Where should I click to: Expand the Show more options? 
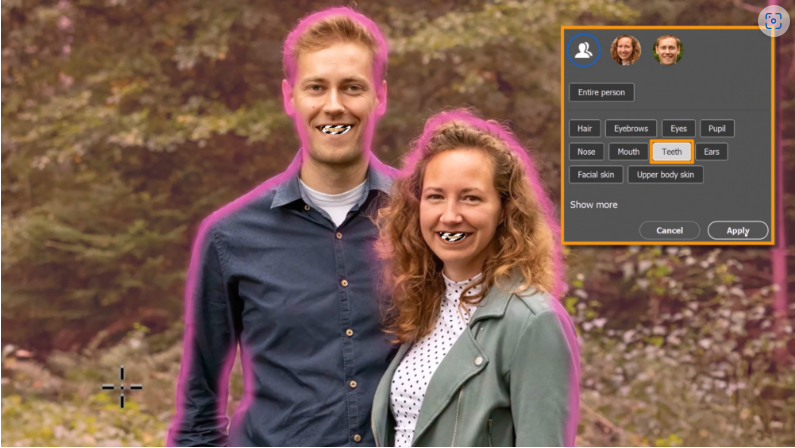click(594, 205)
